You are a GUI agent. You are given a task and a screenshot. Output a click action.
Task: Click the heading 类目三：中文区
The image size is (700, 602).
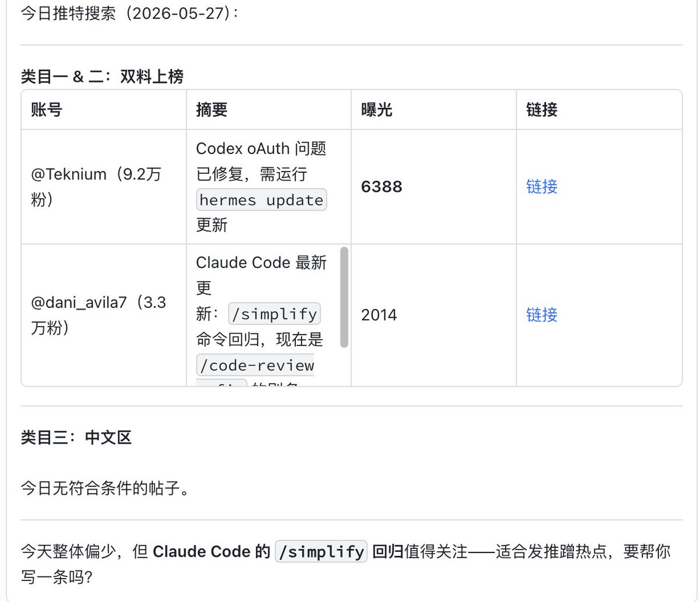point(76,437)
